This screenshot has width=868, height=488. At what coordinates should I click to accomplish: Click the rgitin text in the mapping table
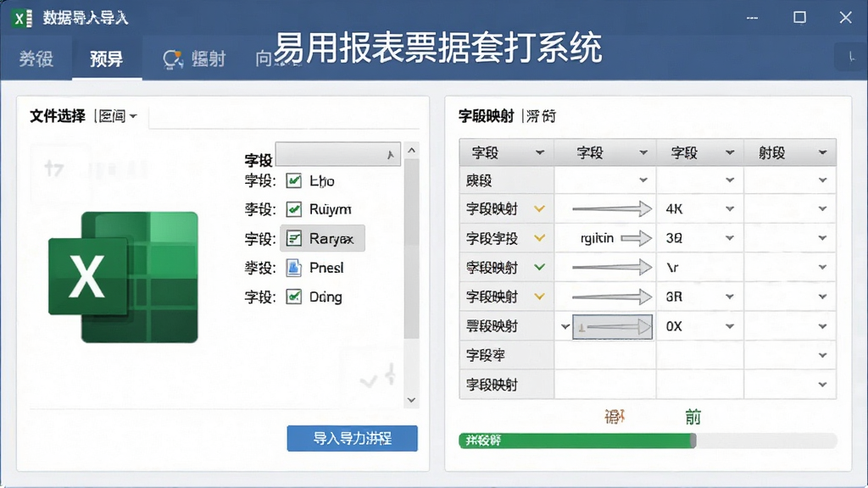[x=598, y=238]
